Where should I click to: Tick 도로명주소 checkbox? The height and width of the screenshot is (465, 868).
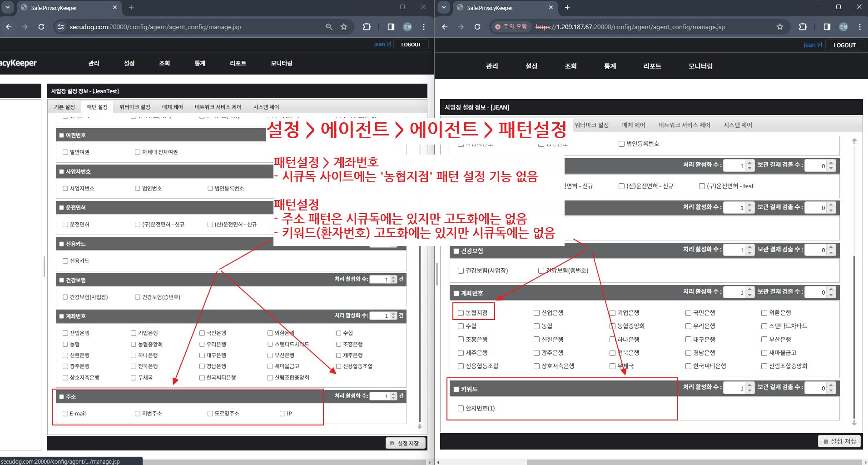(210, 414)
